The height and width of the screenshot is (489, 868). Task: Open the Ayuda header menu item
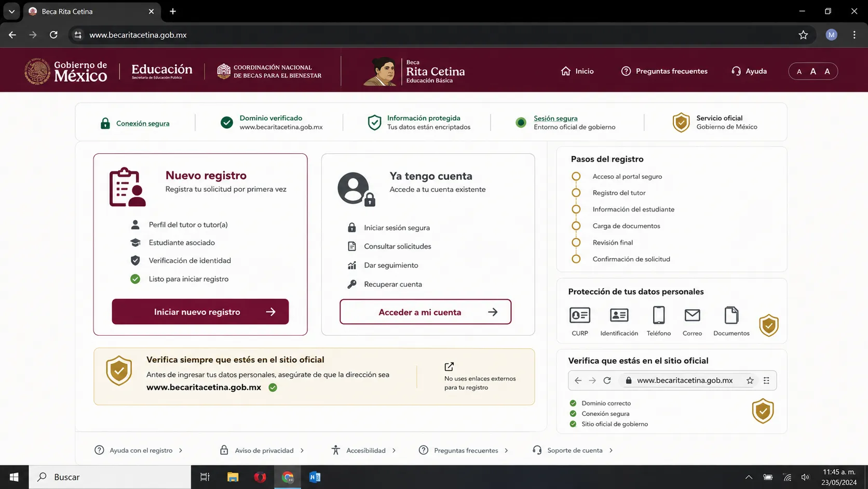749,71
